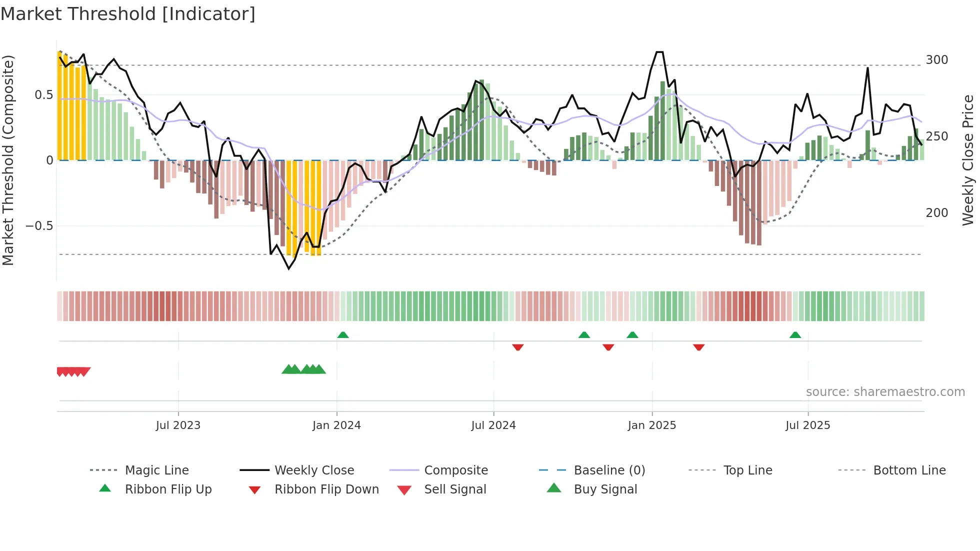The image size is (980, 551).
Task: Click the Buy Signal legend triangle icon
Action: 554,488
